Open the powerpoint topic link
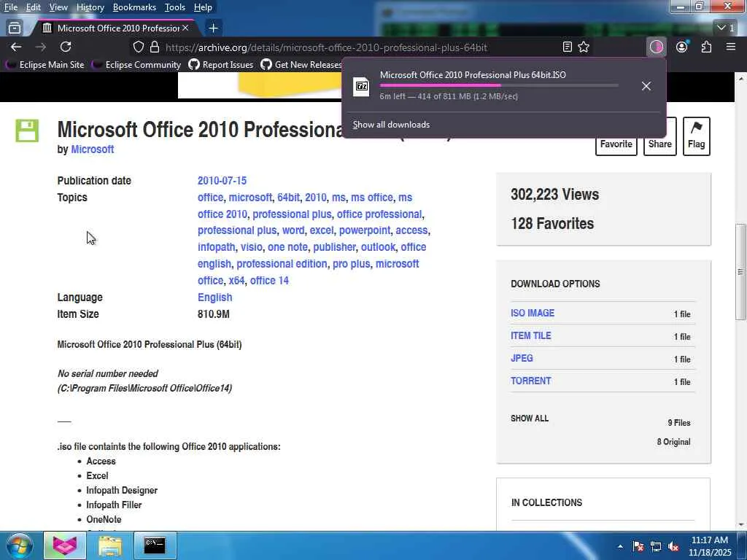Screen dimensions: 747x560 click(365, 230)
